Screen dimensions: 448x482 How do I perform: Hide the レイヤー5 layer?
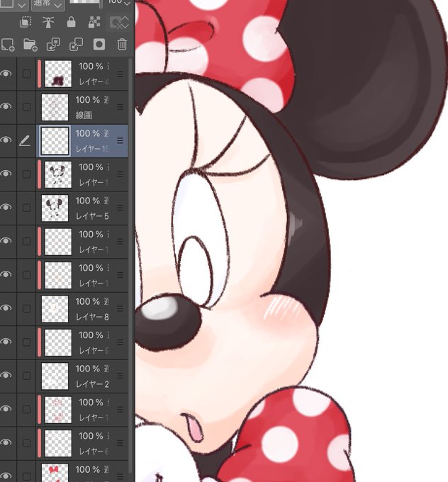point(6,207)
